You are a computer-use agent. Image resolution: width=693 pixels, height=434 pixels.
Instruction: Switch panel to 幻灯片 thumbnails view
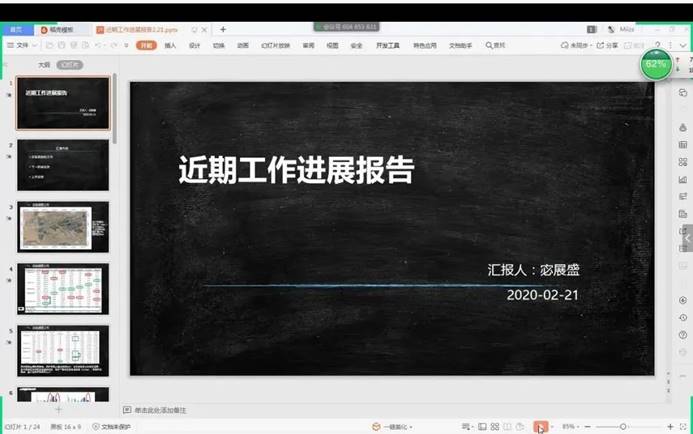[x=69, y=64]
